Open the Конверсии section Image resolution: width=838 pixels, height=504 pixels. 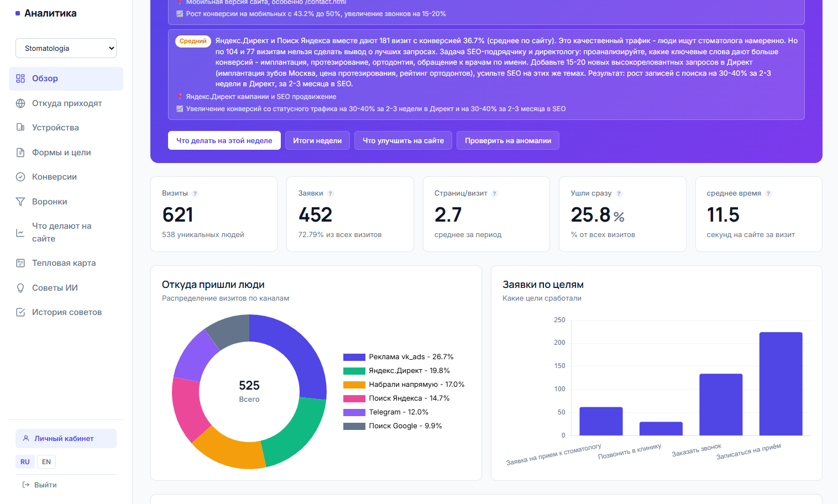click(x=66, y=177)
